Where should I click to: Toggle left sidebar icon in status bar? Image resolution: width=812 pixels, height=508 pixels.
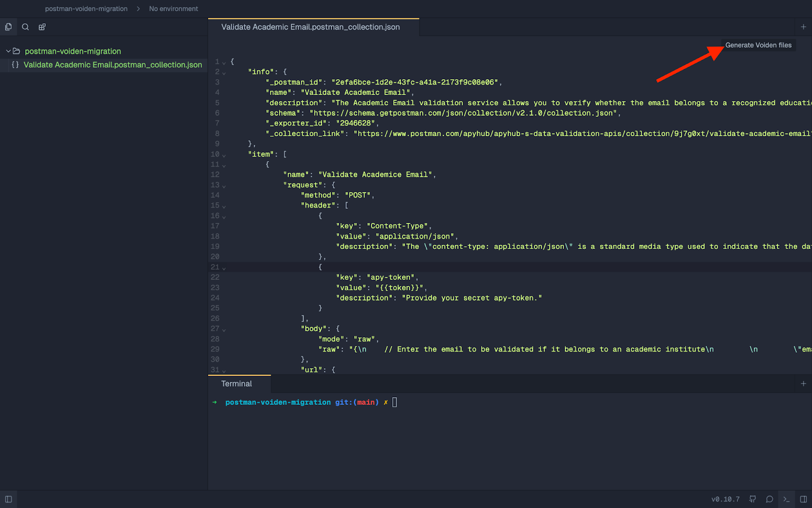pos(8,499)
